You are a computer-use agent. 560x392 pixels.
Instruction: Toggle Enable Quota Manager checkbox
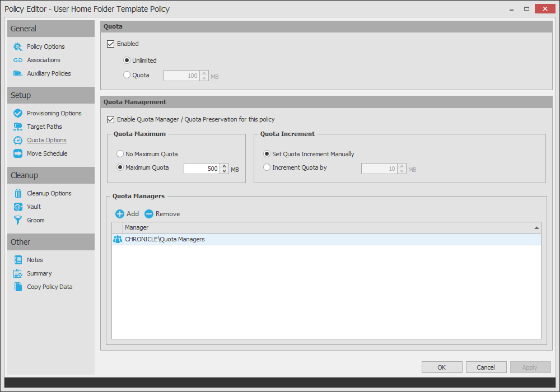111,120
